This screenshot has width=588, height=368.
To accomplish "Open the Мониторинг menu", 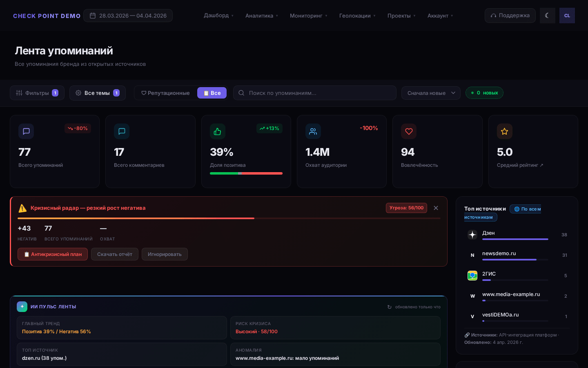I will pos(308,16).
